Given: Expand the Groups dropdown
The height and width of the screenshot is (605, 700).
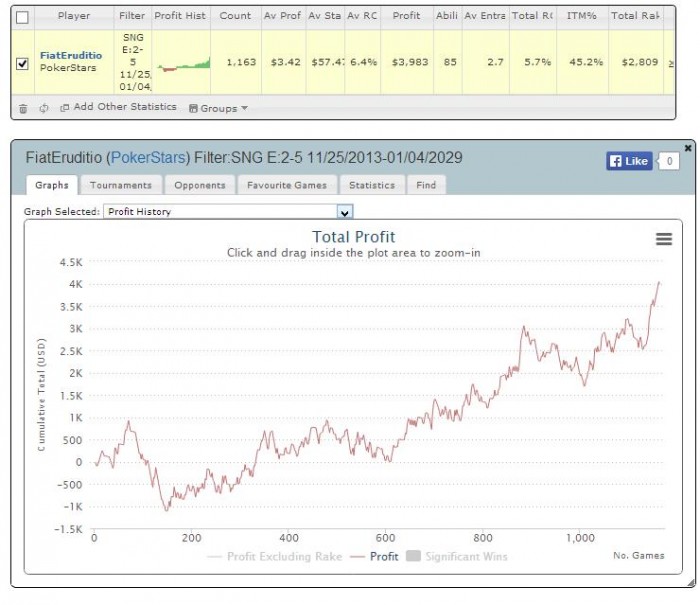Looking at the screenshot, I should pyautogui.click(x=218, y=108).
